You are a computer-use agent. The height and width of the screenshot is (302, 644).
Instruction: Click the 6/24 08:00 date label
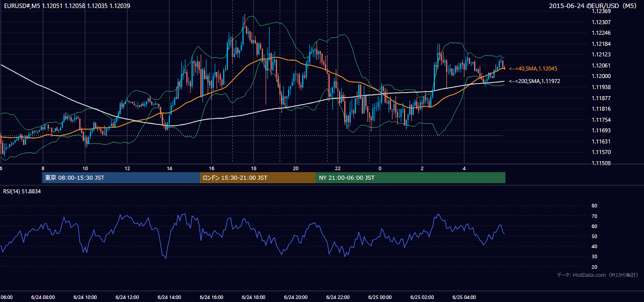click(43, 297)
